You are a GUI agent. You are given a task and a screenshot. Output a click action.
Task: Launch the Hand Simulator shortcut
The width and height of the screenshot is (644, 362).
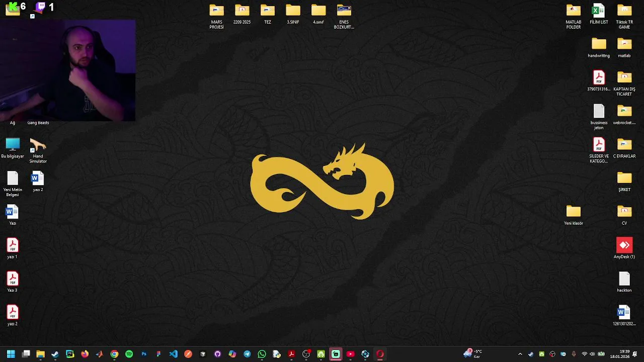point(38,151)
